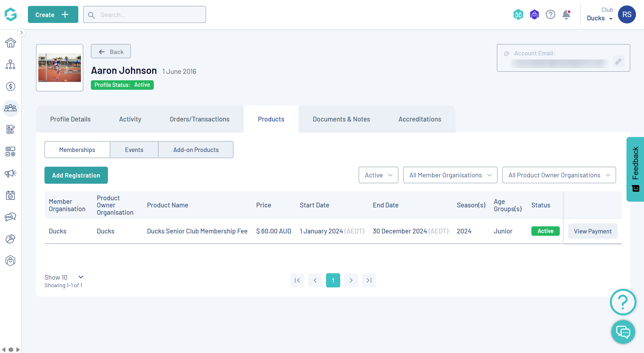644x353 pixels.
Task: Expand All Member Organisations dropdown
Action: point(450,175)
